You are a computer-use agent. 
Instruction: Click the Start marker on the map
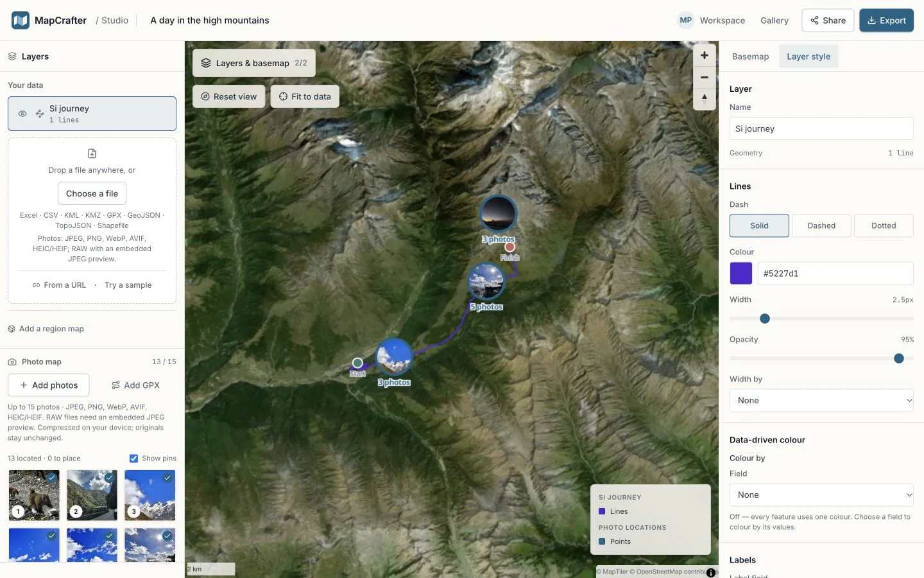[357, 363]
